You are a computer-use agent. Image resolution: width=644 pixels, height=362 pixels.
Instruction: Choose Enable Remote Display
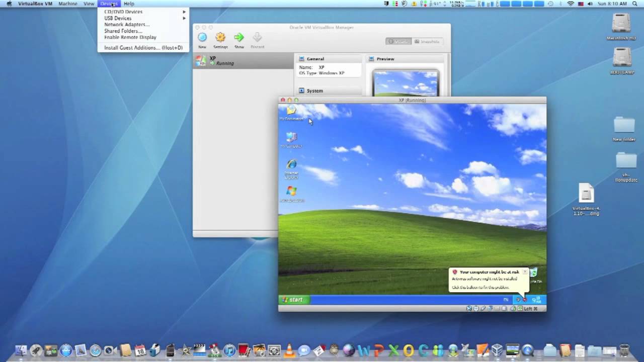143,37
